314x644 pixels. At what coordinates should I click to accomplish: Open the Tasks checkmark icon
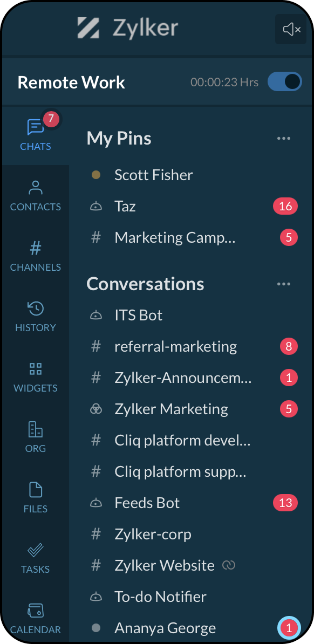(x=36, y=550)
